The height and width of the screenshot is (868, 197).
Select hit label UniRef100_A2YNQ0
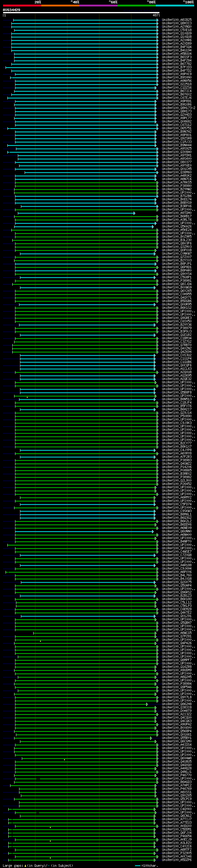[177, 26]
